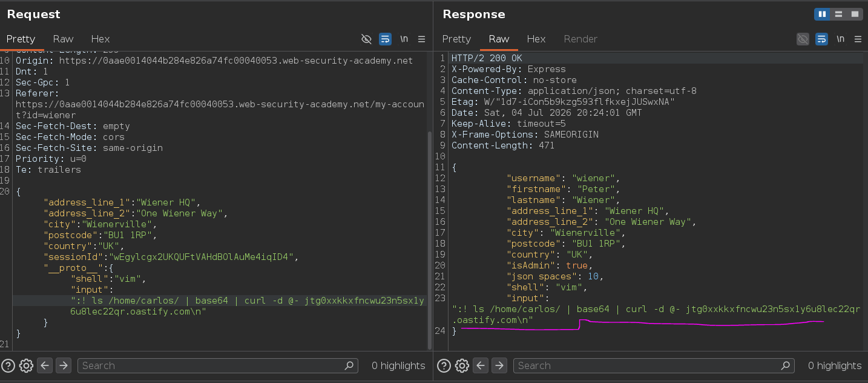Open the Request panel hamburger menu

422,39
